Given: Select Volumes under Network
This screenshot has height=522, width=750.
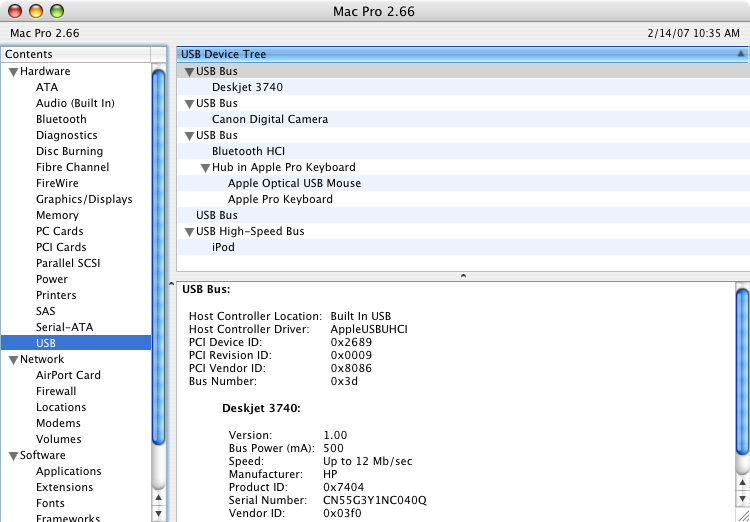Looking at the screenshot, I should [x=58, y=439].
